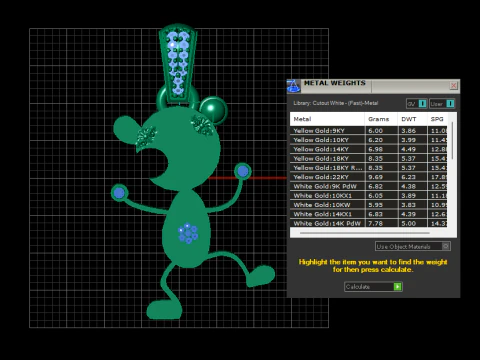The width and height of the screenshot is (480, 360).
Task: Select the Yellow Gold:9KY row
Action: (368, 131)
